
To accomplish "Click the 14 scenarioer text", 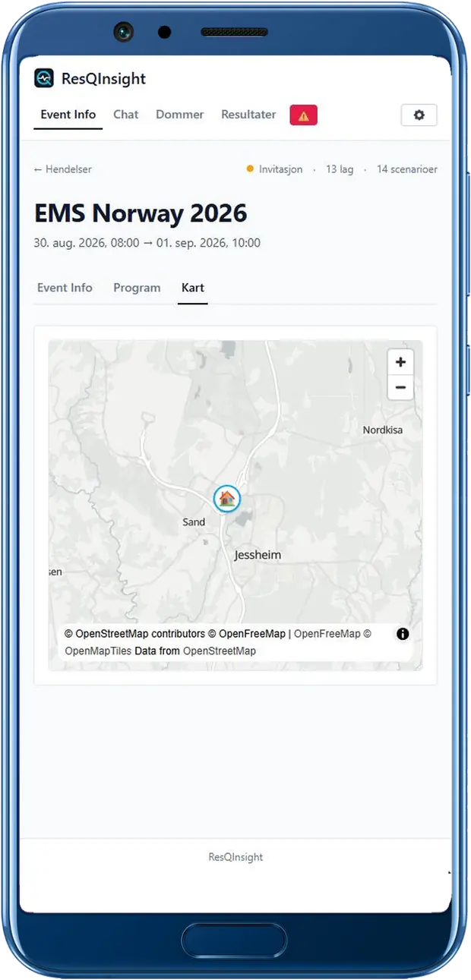I will tap(407, 169).
